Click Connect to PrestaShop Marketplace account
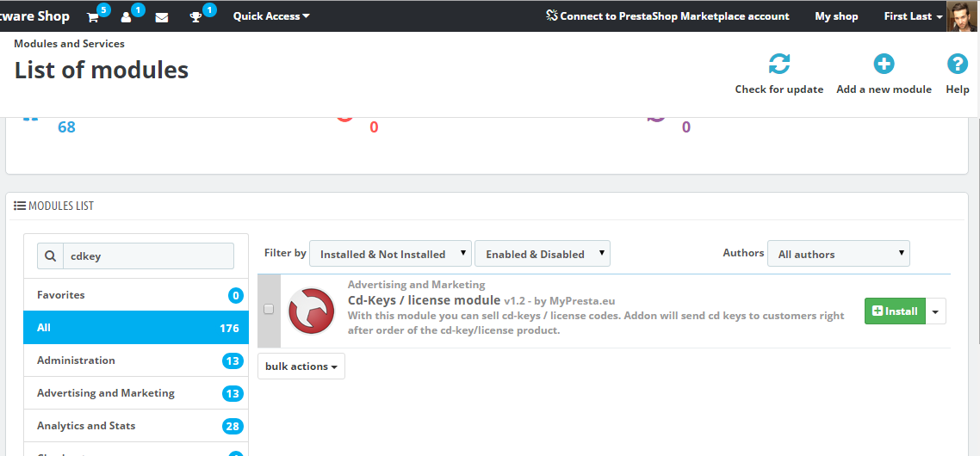 click(x=667, y=16)
